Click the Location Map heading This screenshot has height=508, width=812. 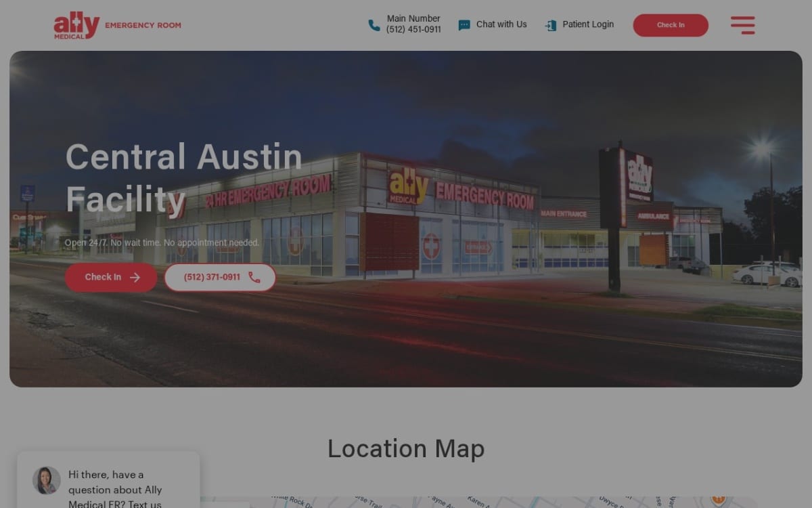406,448
